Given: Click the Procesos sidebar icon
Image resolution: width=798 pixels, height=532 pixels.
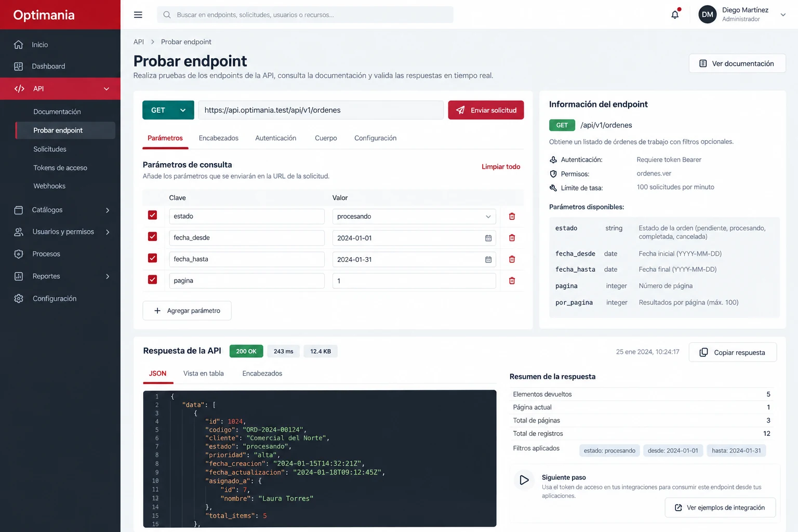Looking at the screenshot, I should coord(19,254).
